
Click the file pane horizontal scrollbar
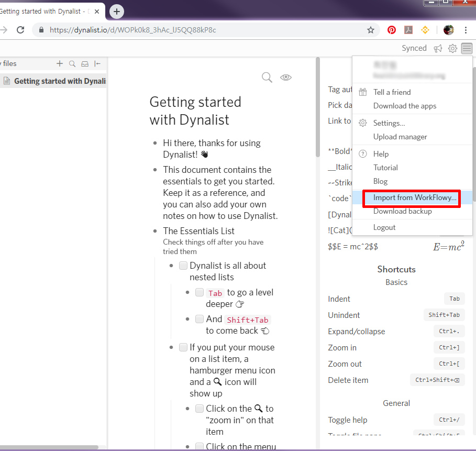49,447
